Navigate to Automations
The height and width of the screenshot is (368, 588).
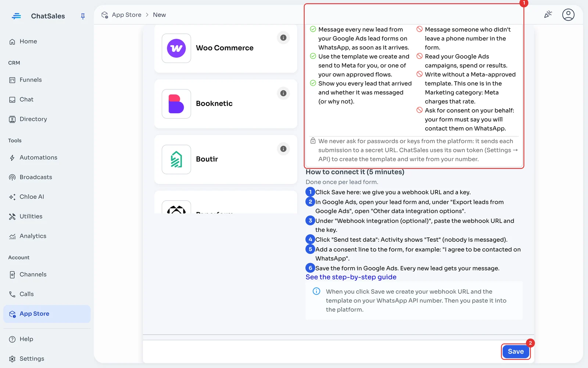click(x=47, y=158)
